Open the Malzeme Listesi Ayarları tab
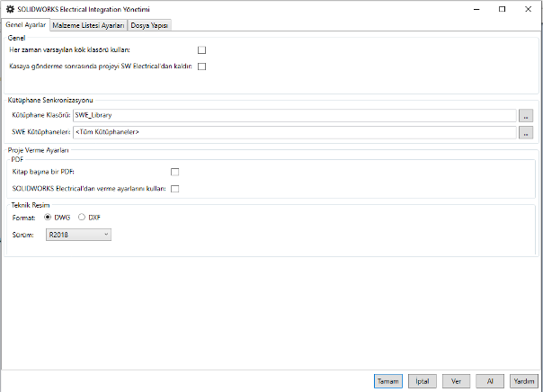This screenshot has width=543, height=392. pos(88,25)
